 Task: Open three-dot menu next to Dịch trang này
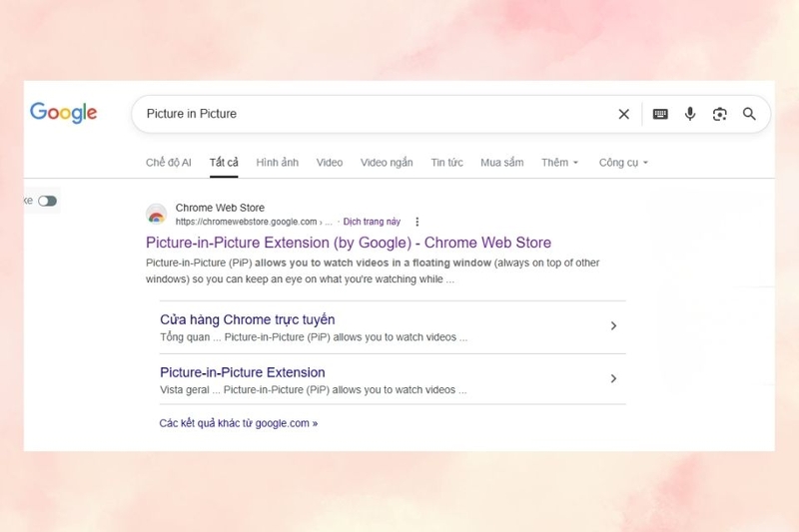(417, 222)
